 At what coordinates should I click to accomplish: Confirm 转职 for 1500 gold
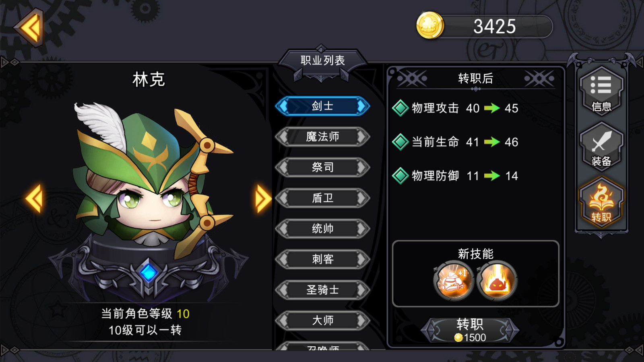click(x=470, y=330)
